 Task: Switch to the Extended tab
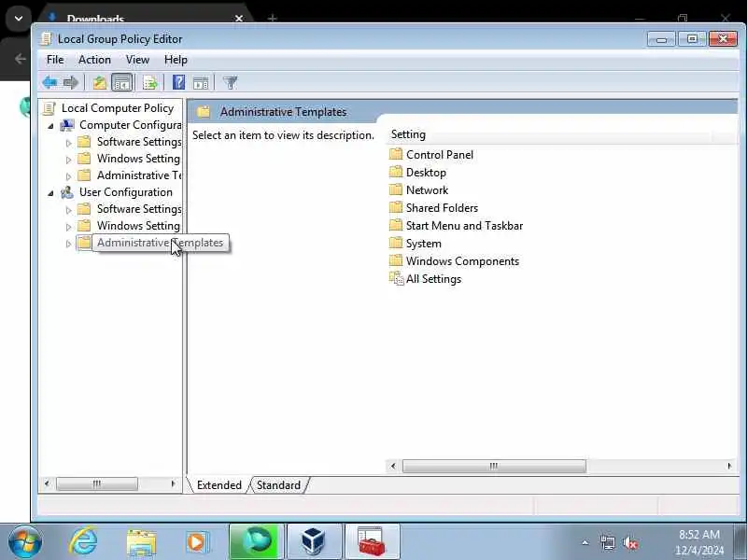[x=219, y=484]
